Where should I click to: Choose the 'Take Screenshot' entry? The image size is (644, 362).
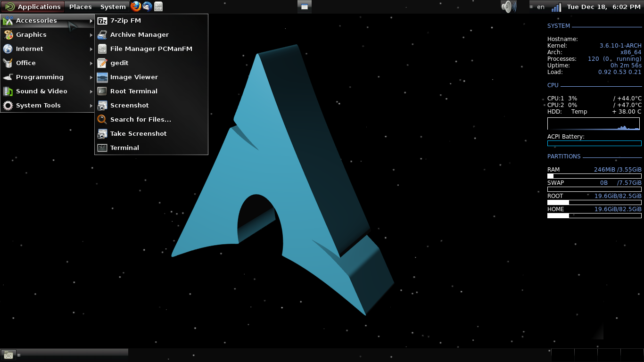(151, 134)
